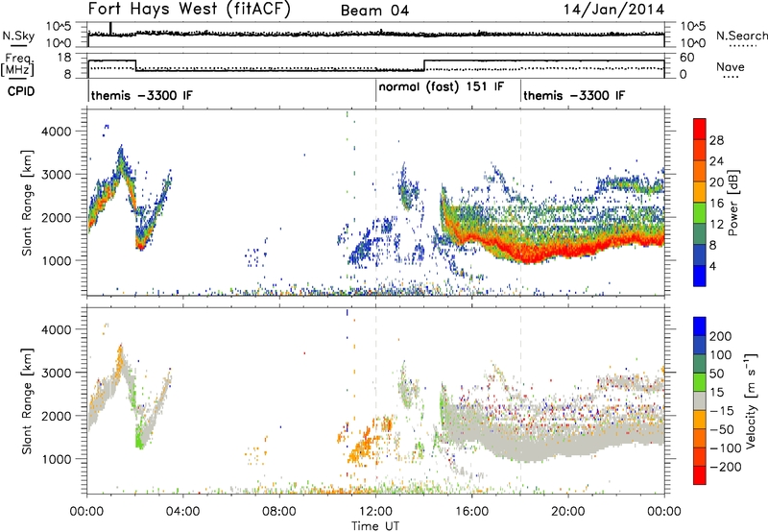Image resolution: width=768 pixels, height=532 pixels.
Task: Click the frequency step-up line at 14:00
Action: coord(424,65)
